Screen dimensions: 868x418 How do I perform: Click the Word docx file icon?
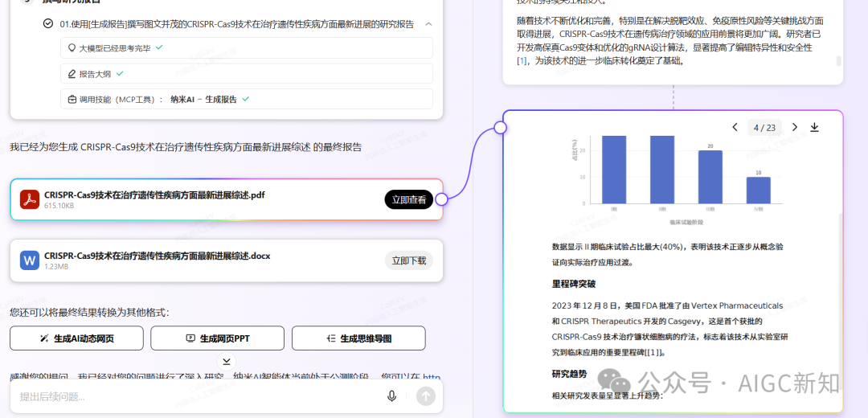(30, 260)
